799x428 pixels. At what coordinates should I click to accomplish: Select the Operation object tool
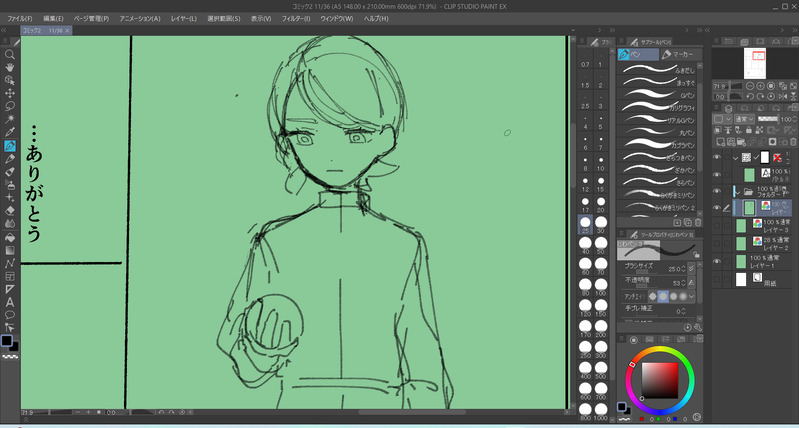[10, 80]
